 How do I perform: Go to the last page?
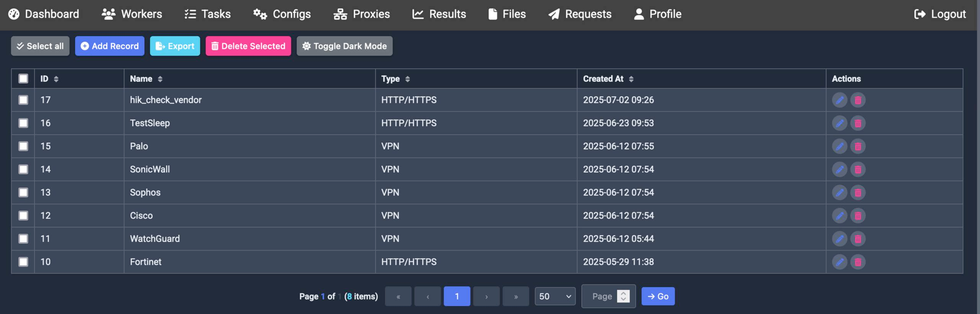coord(516,296)
